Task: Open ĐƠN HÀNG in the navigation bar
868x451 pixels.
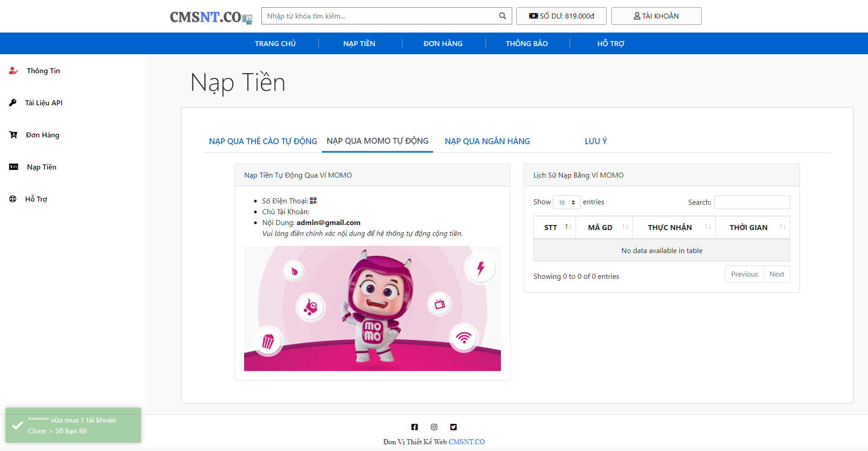Action: [443, 43]
